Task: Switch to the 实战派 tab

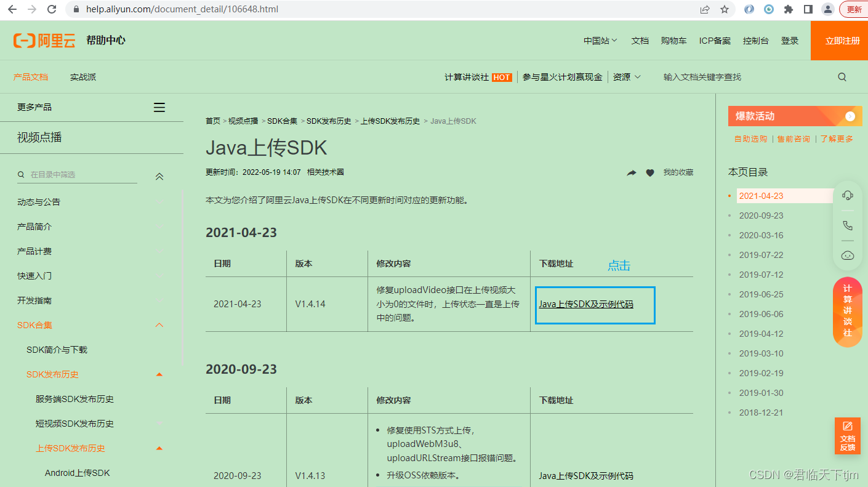Action: 82,76
